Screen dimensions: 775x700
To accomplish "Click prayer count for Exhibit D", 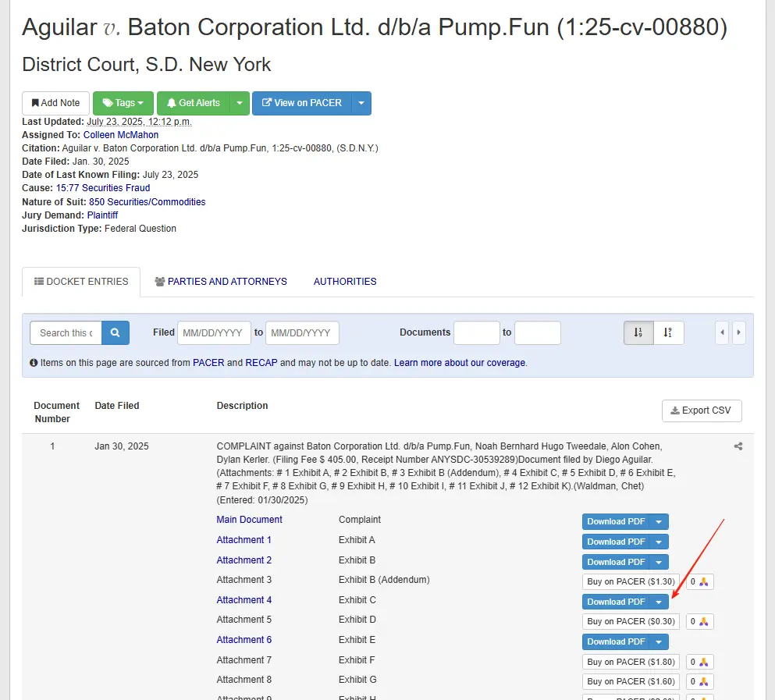I will (699, 621).
